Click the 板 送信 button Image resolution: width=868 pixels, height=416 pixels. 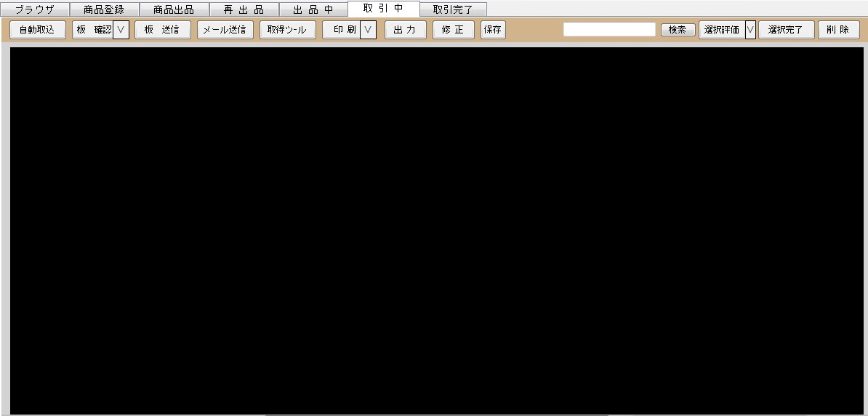(163, 30)
